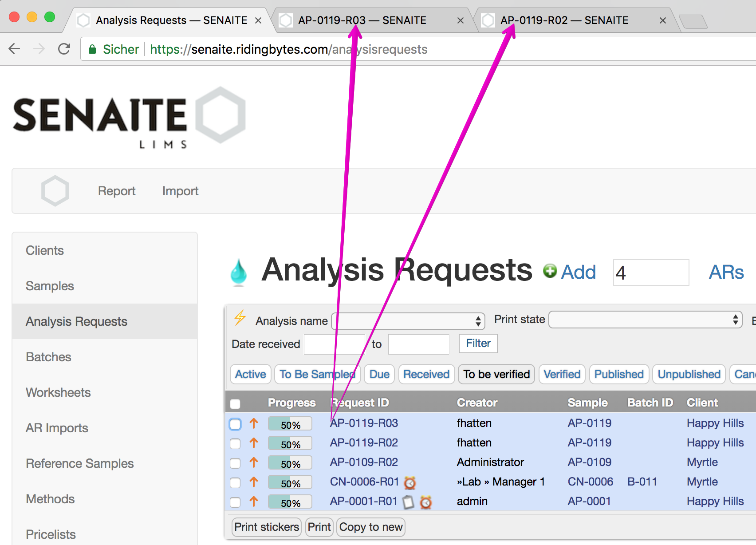Open the Report menu item

pos(117,191)
